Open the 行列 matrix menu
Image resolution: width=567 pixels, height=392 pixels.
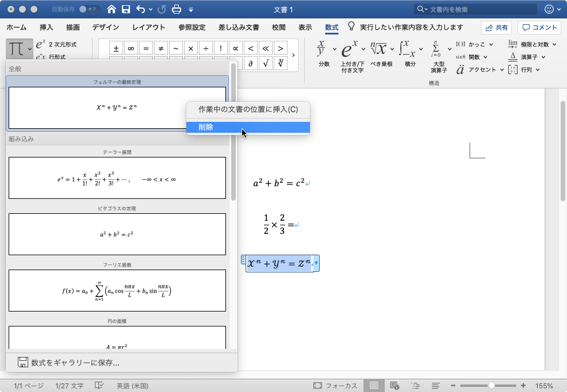click(x=524, y=70)
